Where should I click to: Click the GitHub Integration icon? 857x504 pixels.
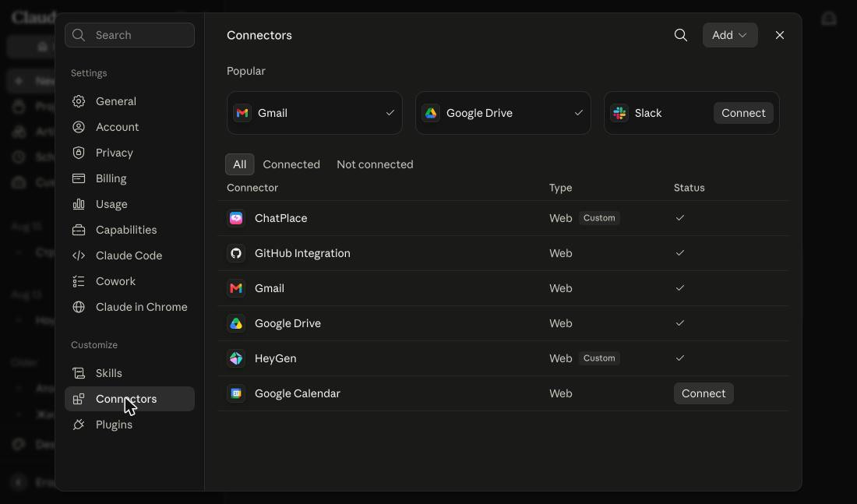click(236, 253)
